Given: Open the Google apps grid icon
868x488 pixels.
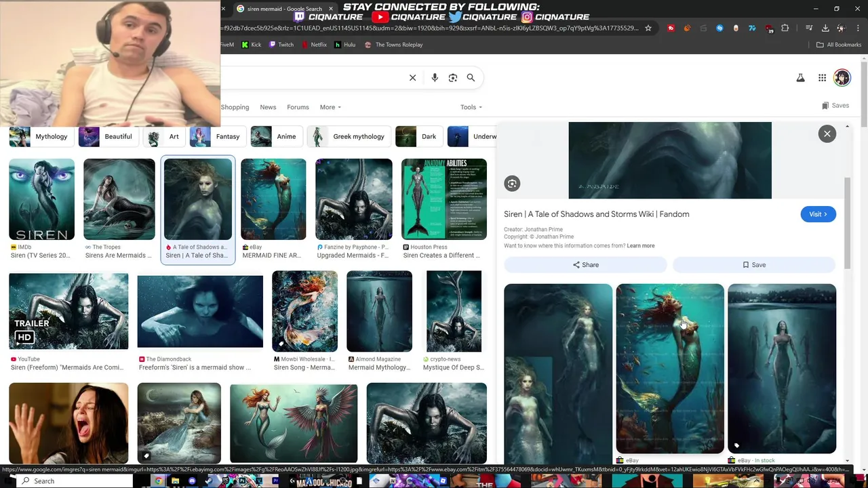Looking at the screenshot, I should pyautogui.click(x=822, y=78).
